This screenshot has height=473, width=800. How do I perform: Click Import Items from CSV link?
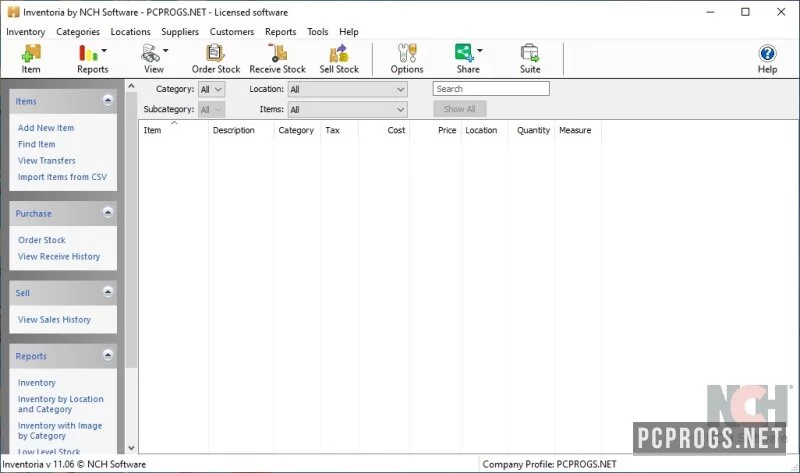62,177
